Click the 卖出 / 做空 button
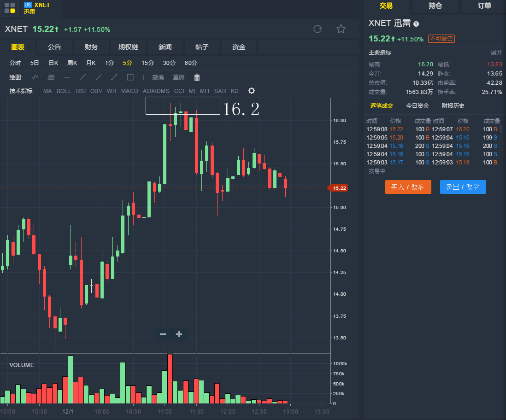The width and height of the screenshot is (506, 420). tap(463, 187)
